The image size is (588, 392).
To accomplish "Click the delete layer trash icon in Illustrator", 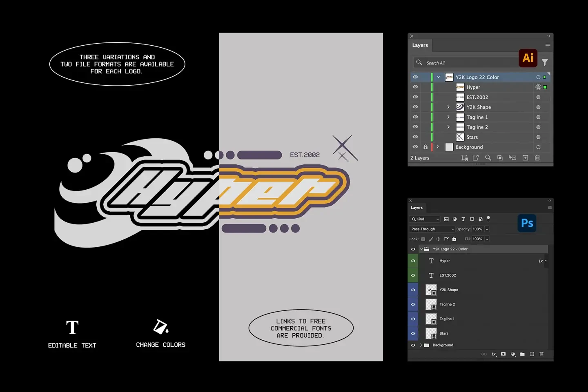I will point(537,158).
